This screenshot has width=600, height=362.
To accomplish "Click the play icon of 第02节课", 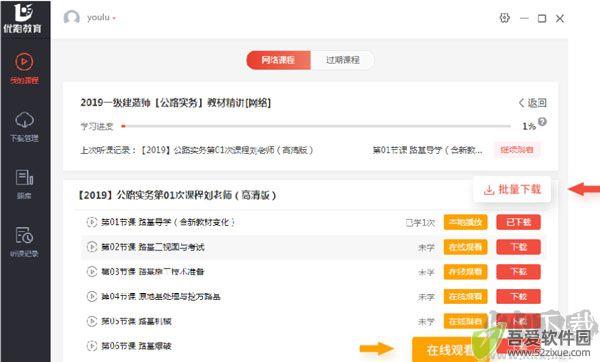I will click(92, 247).
